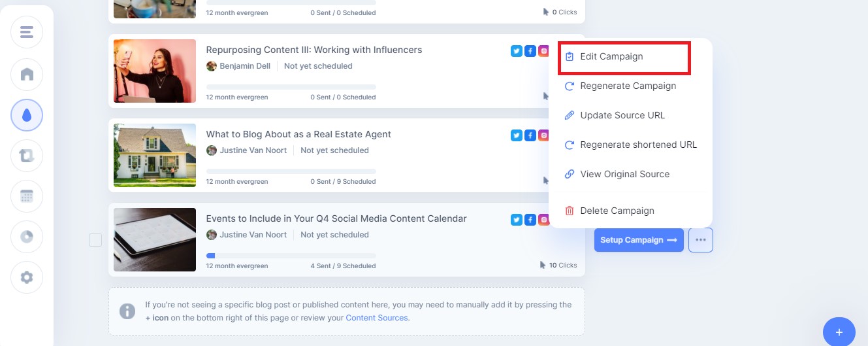Check the box beside Q4 Social Media campaign
Viewport: 868px width, 346px height.
pos(95,240)
